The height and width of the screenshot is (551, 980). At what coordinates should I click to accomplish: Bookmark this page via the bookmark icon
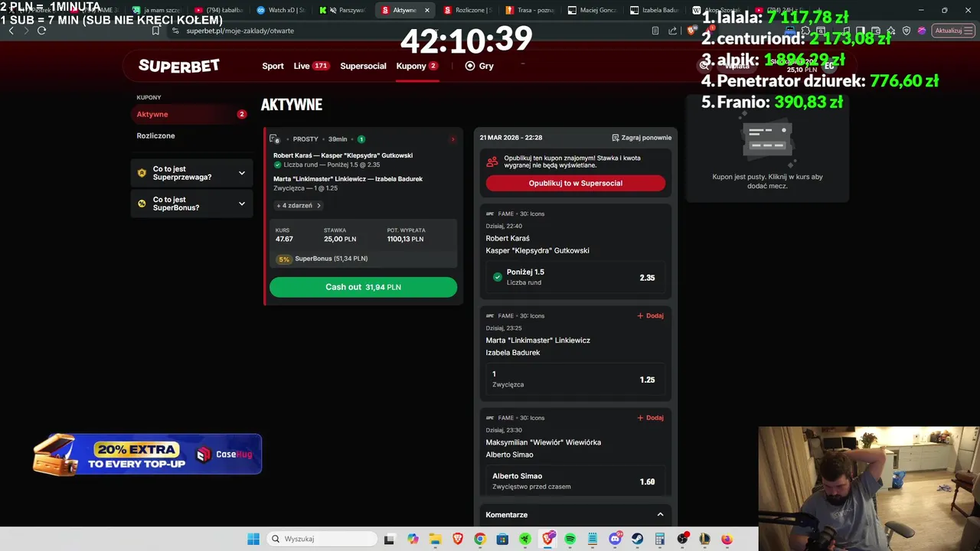[155, 31]
